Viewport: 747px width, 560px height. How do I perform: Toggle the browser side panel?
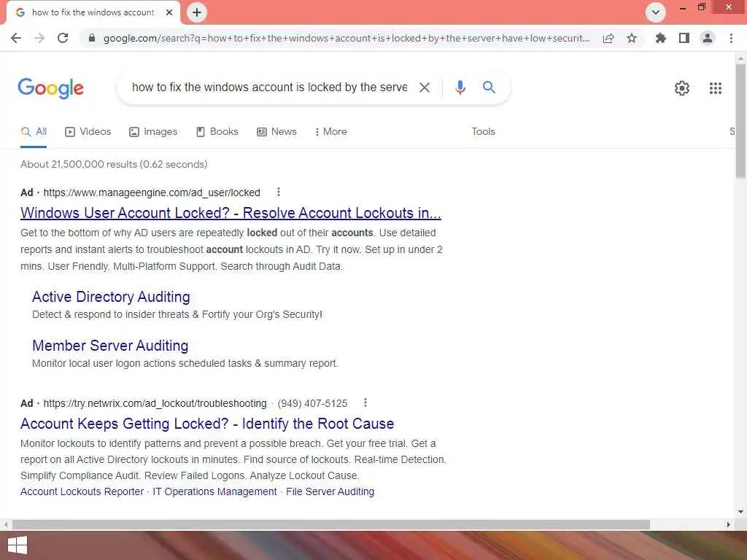[x=684, y=38]
